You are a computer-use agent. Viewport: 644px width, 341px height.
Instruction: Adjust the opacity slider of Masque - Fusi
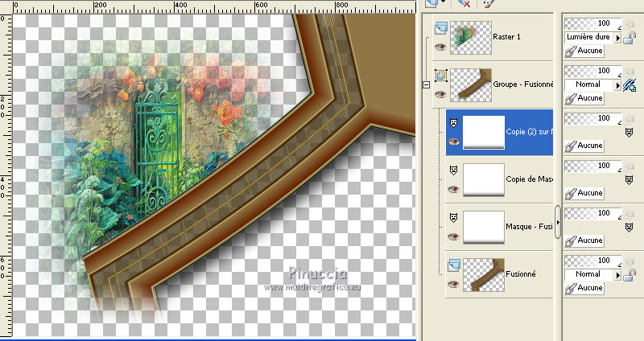(593, 214)
